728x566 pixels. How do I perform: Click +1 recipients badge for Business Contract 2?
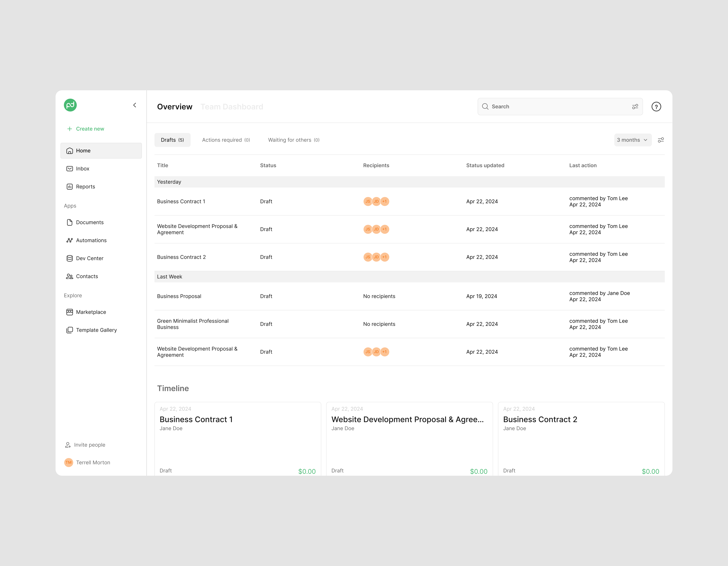point(385,257)
